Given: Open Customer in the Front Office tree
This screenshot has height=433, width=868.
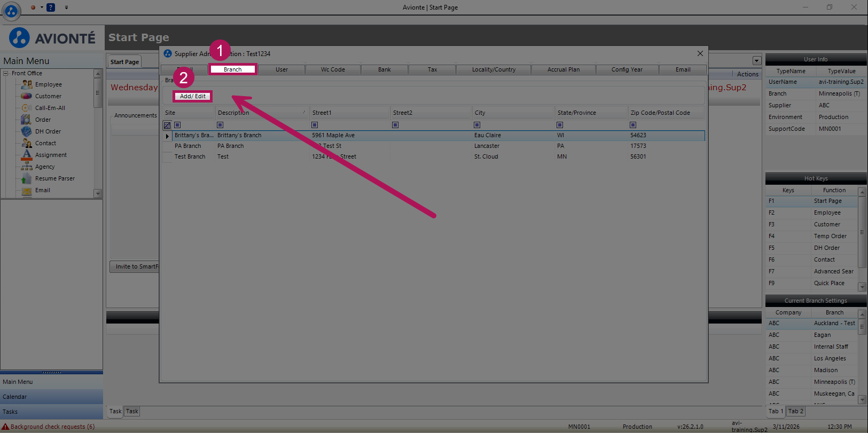Looking at the screenshot, I should tap(48, 96).
